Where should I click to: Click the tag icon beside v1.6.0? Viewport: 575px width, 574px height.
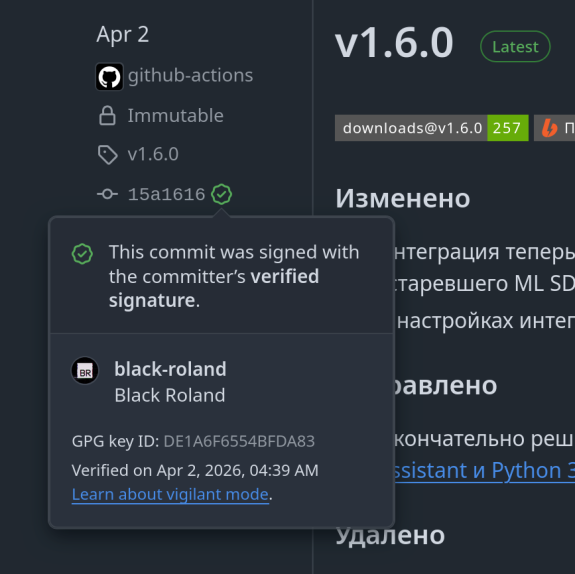[x=107, y=154]
